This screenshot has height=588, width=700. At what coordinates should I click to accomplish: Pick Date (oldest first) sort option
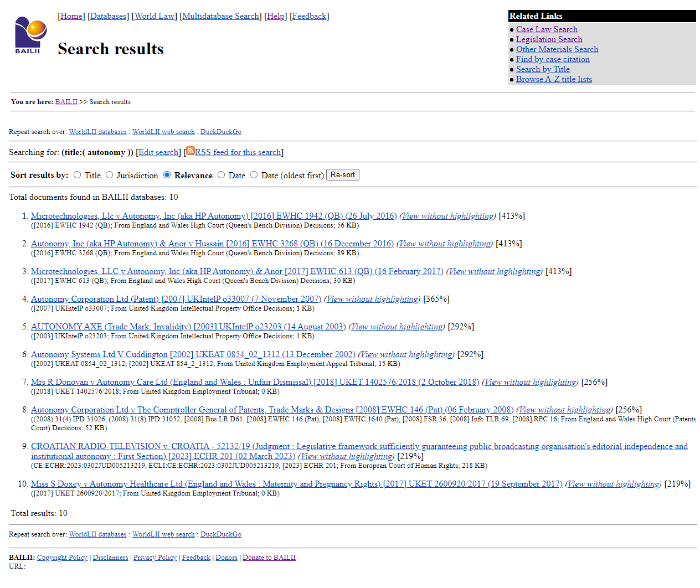(254, 175)
